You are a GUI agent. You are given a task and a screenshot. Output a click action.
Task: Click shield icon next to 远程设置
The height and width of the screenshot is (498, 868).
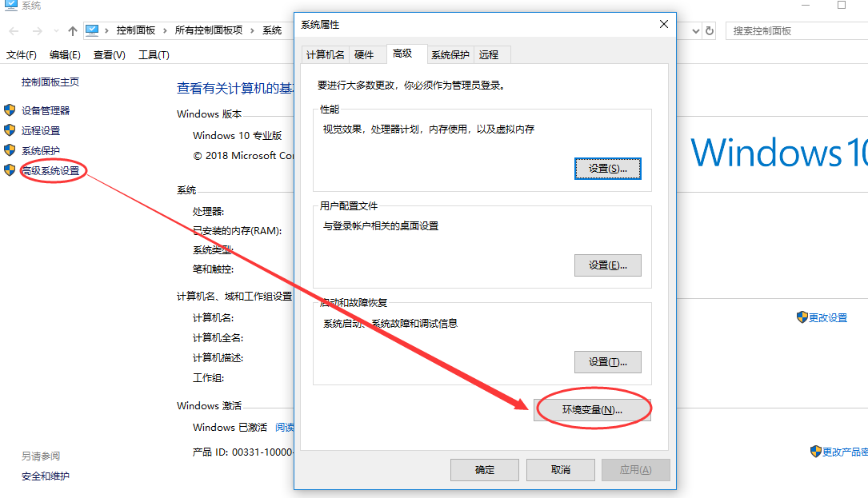[x=10, y=130]
